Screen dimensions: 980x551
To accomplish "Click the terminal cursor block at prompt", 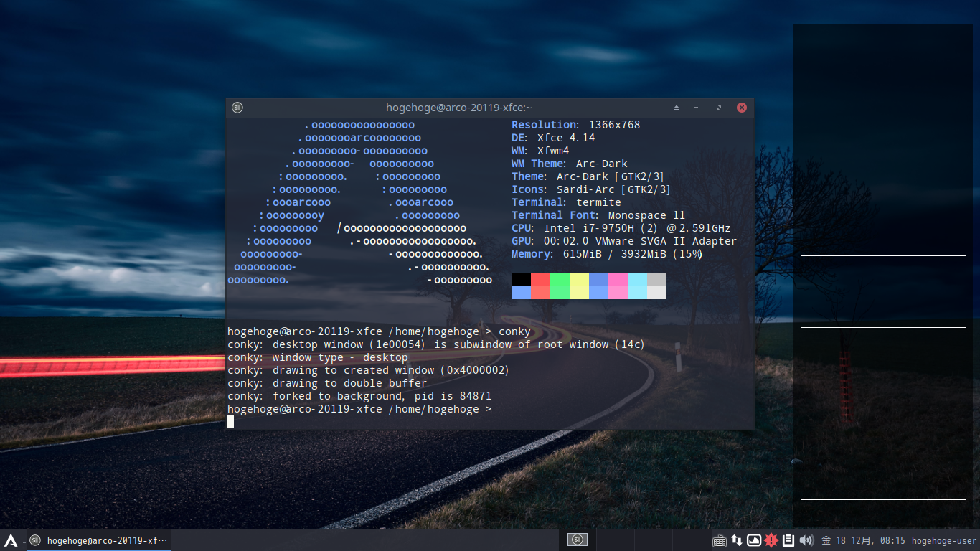I will click(x=230, y=422).
